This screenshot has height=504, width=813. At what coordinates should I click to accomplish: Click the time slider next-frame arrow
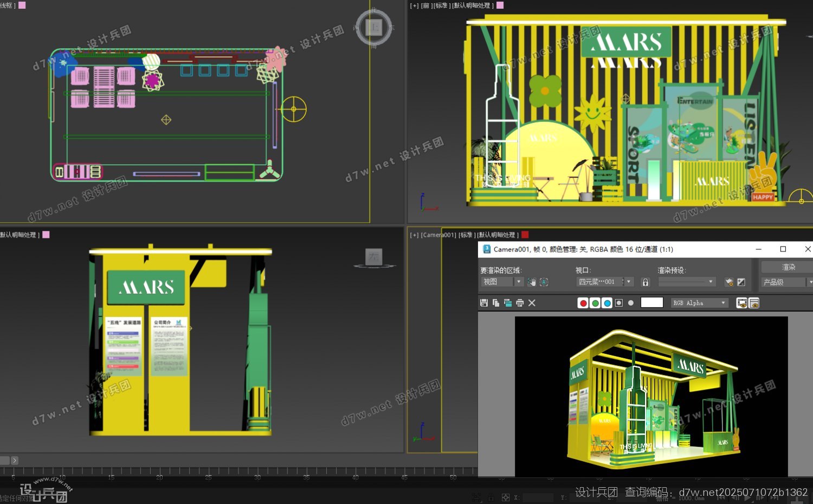point(15,460)
